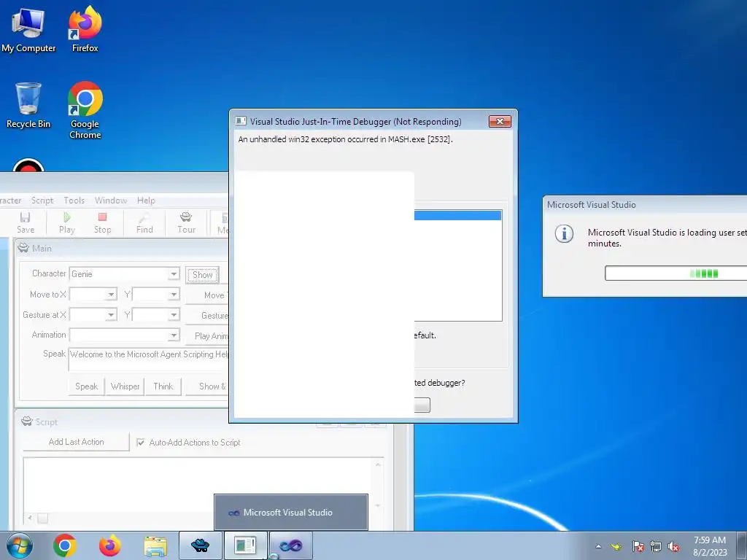747x560 pixels.
Task: Click the muted volume tray icon
Action: [x=673, y=547]
